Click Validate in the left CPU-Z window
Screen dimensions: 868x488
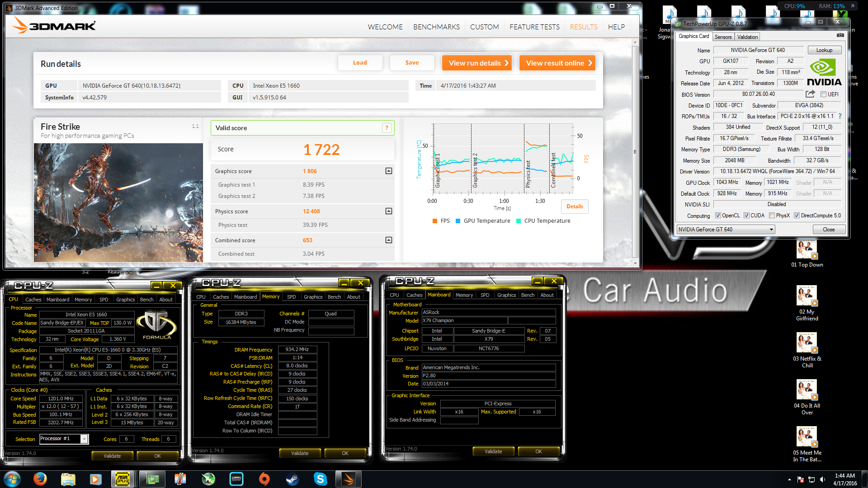click(x=112, y=456)
